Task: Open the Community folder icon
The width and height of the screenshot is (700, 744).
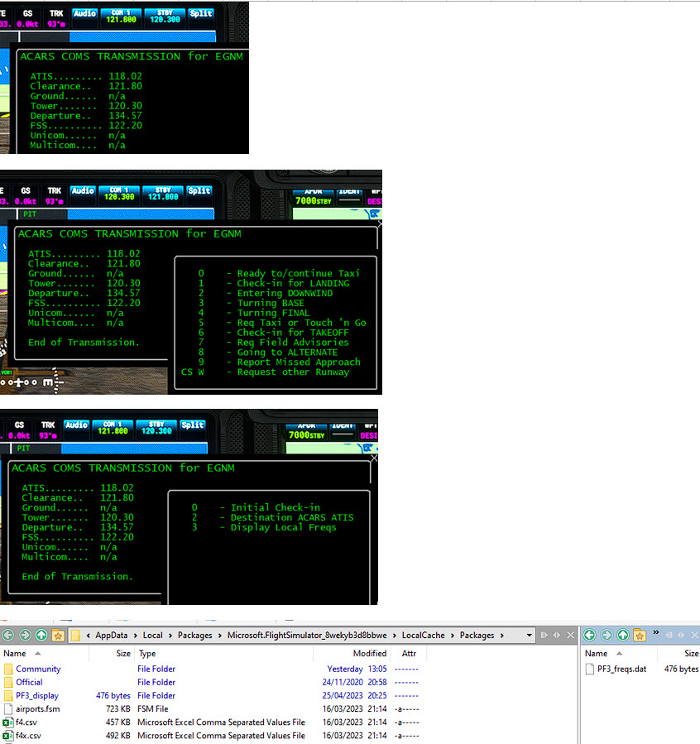Action: [x=8, y=669]
